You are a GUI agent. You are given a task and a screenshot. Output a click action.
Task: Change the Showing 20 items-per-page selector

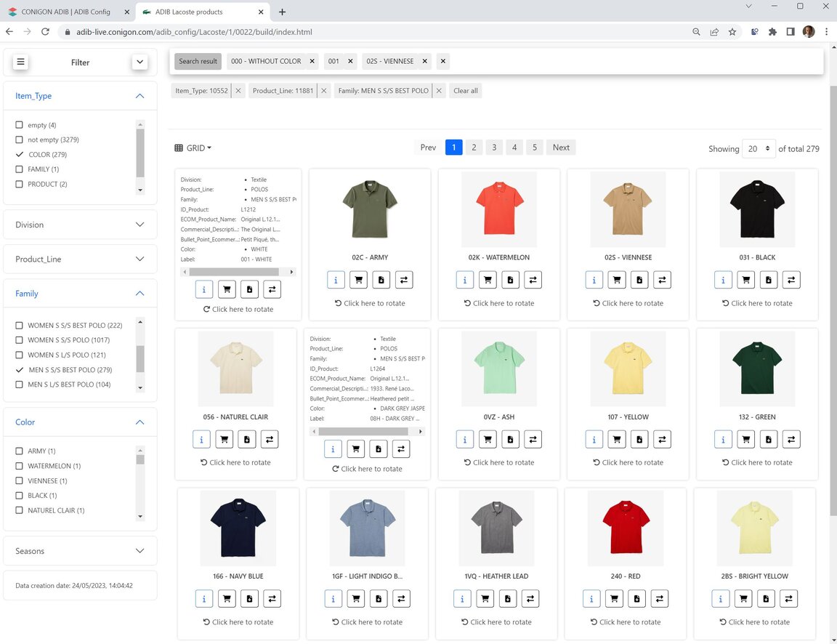(759, 149)
